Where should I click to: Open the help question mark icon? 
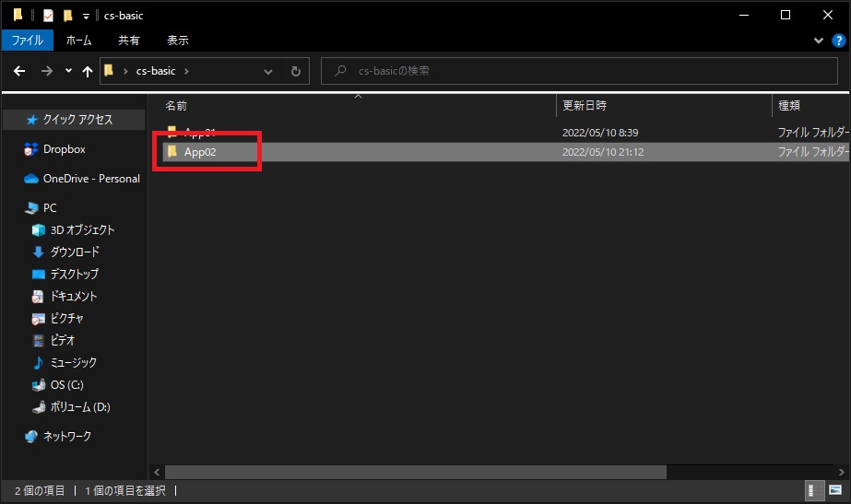click(x=838, y=41)
